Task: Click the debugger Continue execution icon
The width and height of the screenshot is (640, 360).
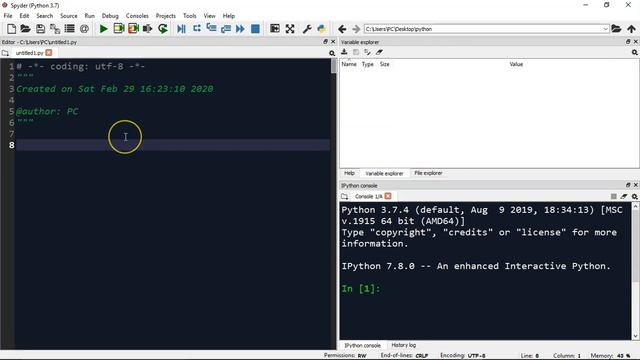Action: 240,29
